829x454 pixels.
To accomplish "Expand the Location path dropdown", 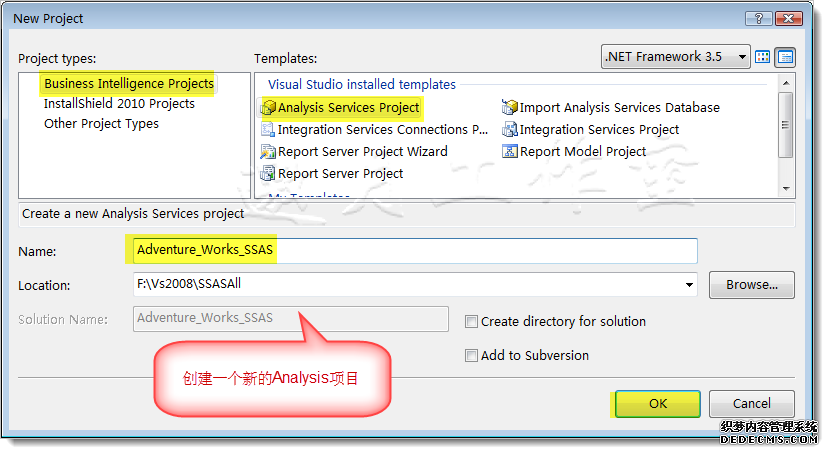I will pyautogui.click(x=689, y=285).
